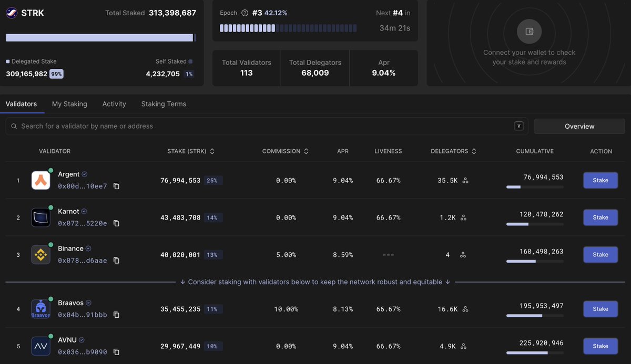
Task: Click the Total Validators 113 card
Action: point(247,68)
